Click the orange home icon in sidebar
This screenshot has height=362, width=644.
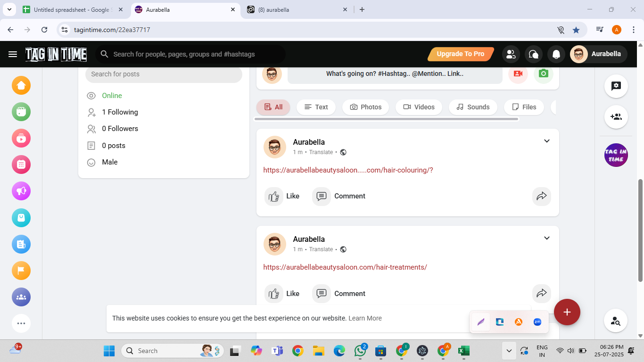21,85
